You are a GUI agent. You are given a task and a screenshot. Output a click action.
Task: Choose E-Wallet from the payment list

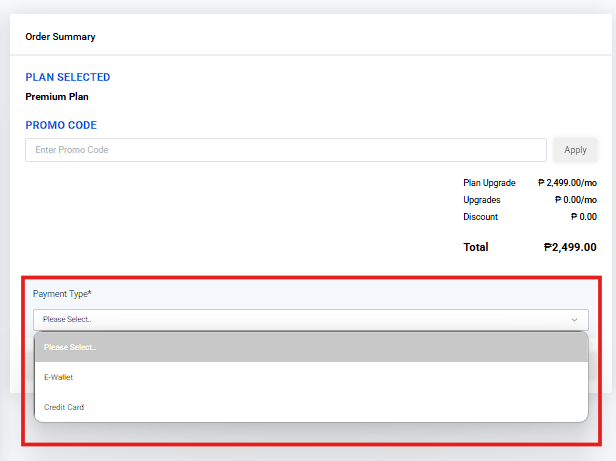point(59,377)
